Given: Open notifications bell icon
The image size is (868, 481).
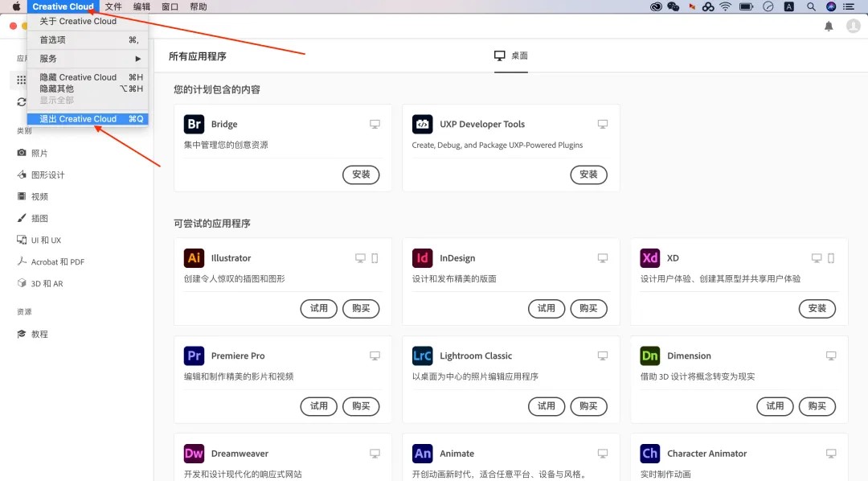Looking at the screenshot, I should click(829, 26).
